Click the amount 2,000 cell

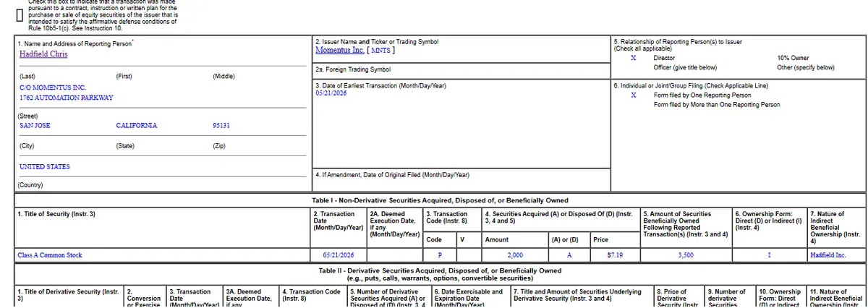coord(515,255)
